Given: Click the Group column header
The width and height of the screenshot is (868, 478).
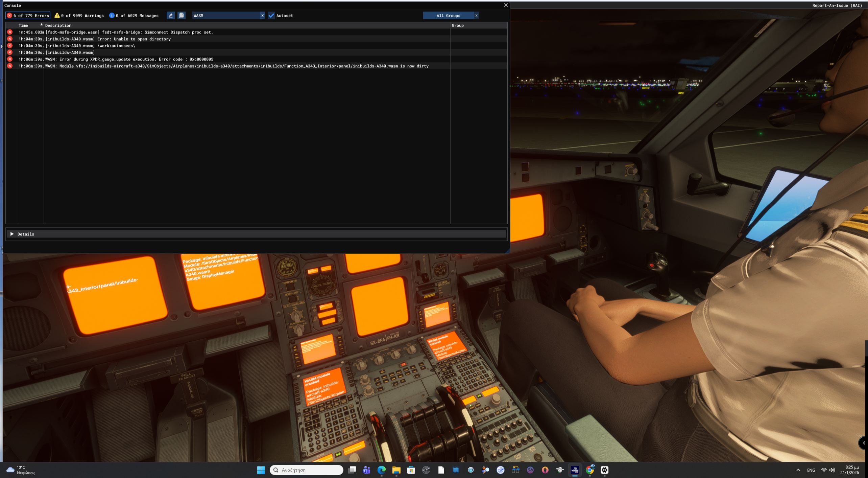Looking at the screenshot, I should (458, 25).
